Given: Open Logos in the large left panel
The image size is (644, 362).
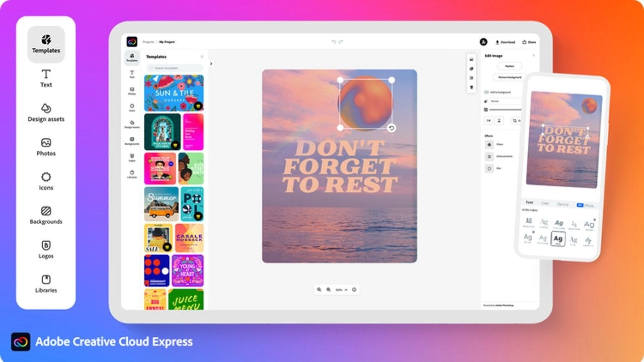Looking at the screenshot, I should pyautogui.click(x=46, y=249).
